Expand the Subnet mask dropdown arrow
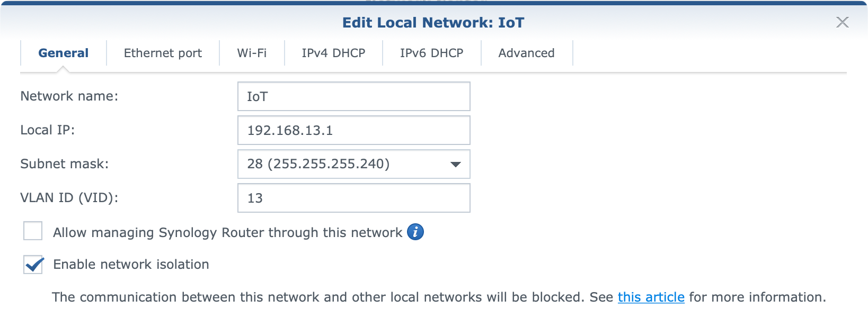Image resolution: width=868 pixels, height=327 pixels. coord(455,164)
